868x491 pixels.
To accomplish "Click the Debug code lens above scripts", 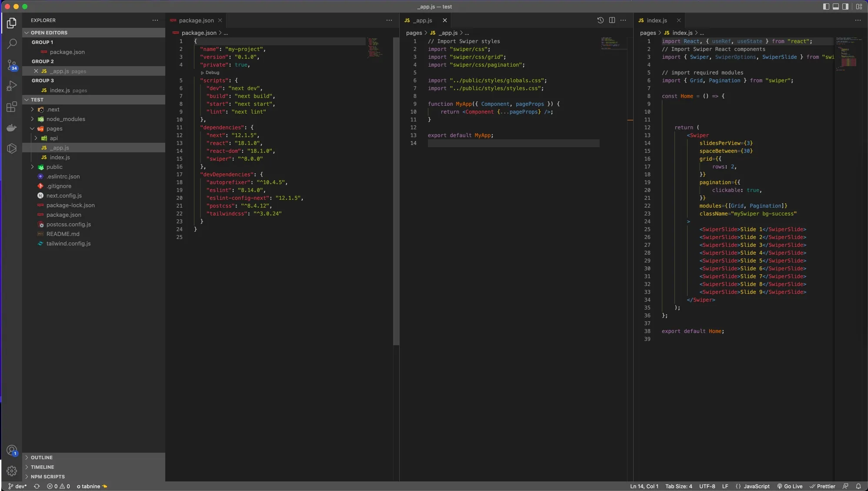I will [x=212, y=73].
